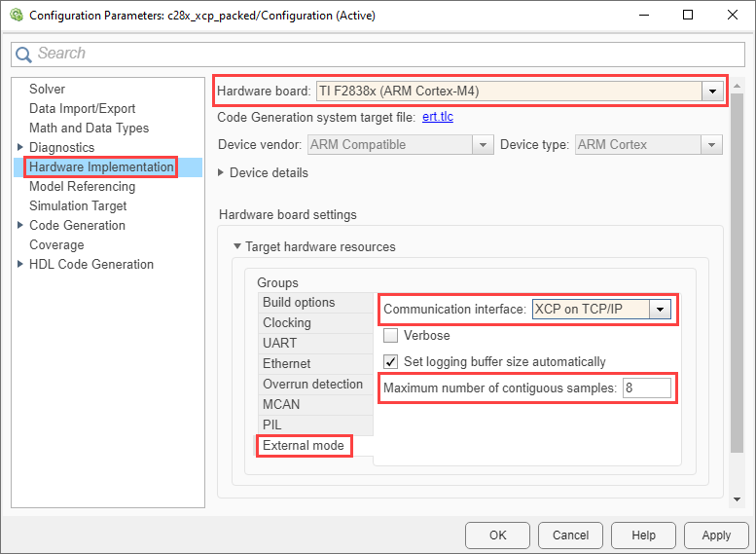Click the Apply button
756x554 pixels.
pyautogui.click(x=715, y=535)
